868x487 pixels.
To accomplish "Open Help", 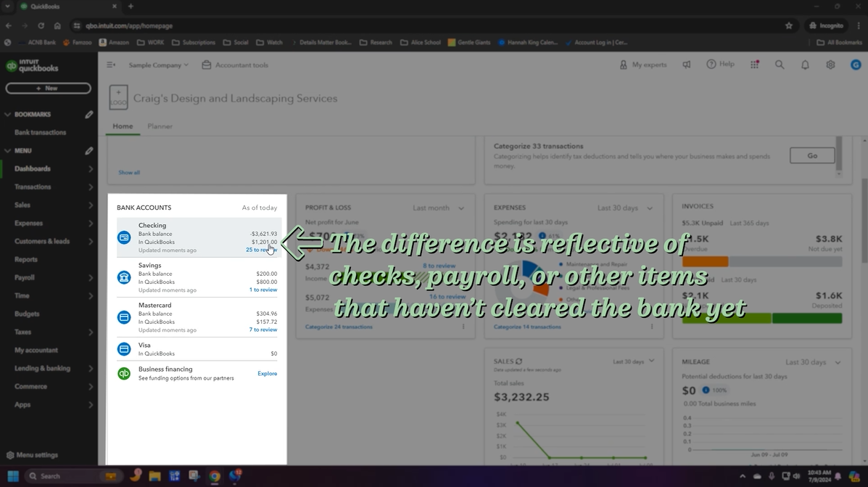I will pyautogui.click(x=720, y=65).
